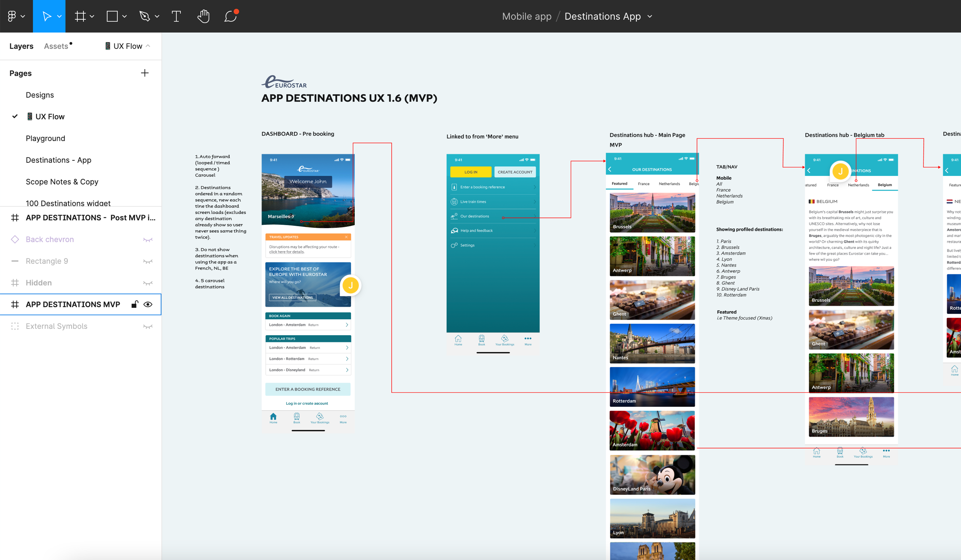Viewport: 961px width, 560px height.
Task: Open the Comment tool
Action: point(231,16)
